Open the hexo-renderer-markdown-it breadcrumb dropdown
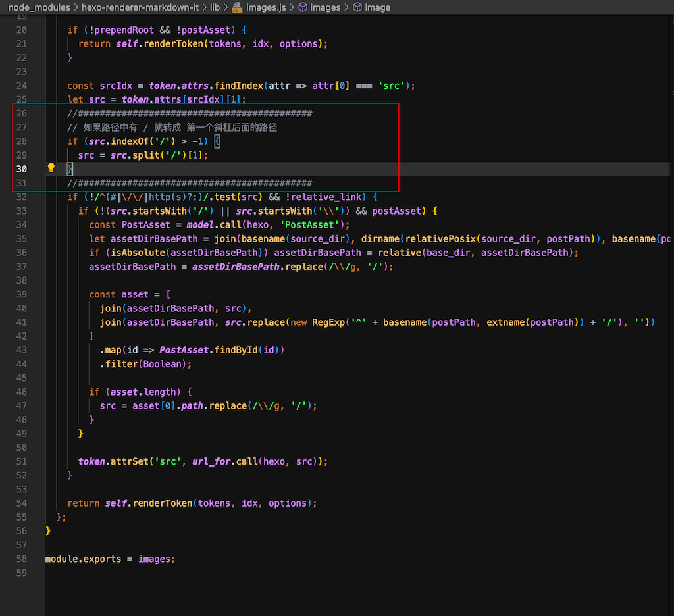This screenshot has height=616, width=674. [142, 8]
